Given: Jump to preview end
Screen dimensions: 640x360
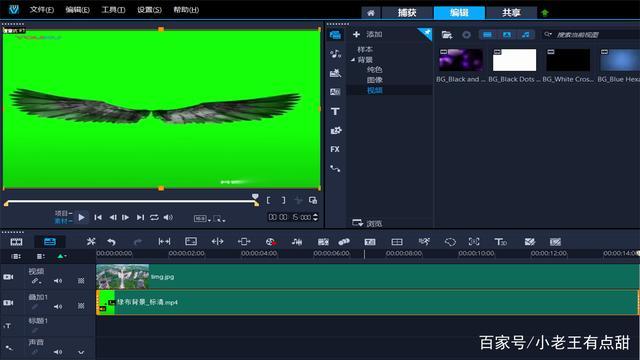Looking at the screenshot, I should 140,218.
